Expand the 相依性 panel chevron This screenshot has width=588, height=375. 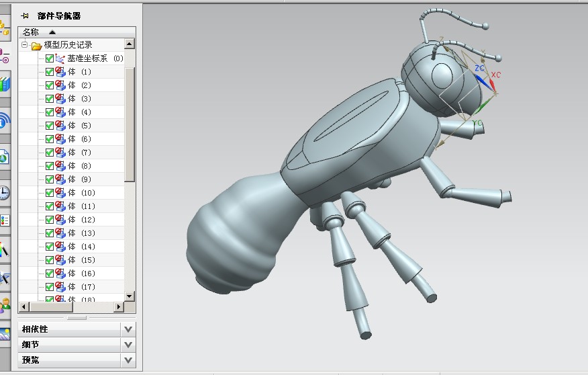click(128, 329)
